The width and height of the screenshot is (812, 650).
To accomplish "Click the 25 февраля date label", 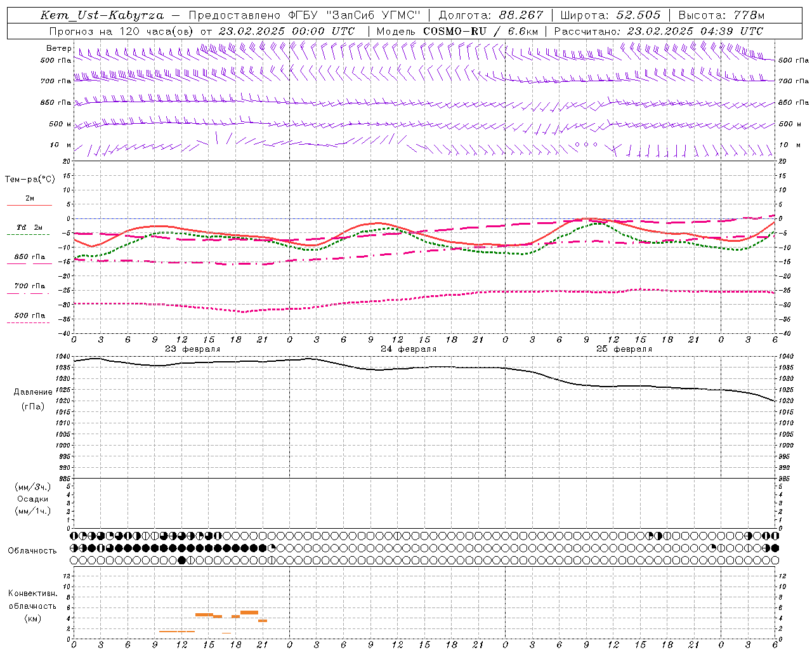I will tap(624, 349).
